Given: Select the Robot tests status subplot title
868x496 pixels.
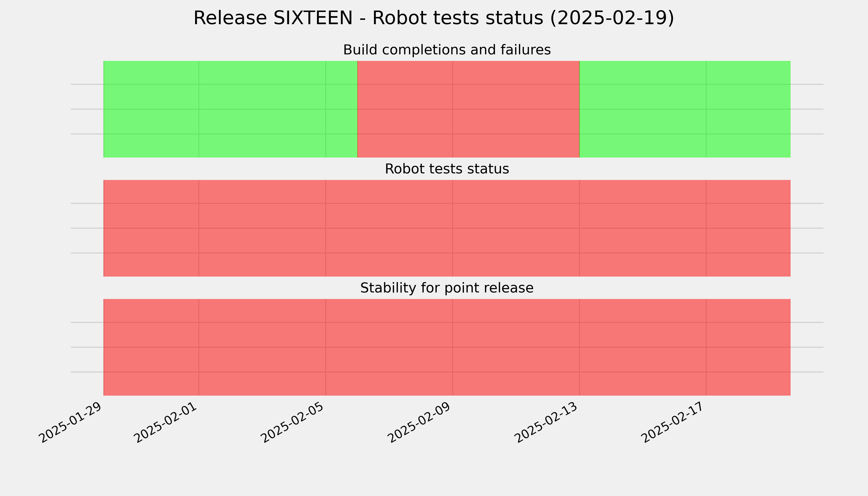Looking at the screenshot, I should point(447,169).
